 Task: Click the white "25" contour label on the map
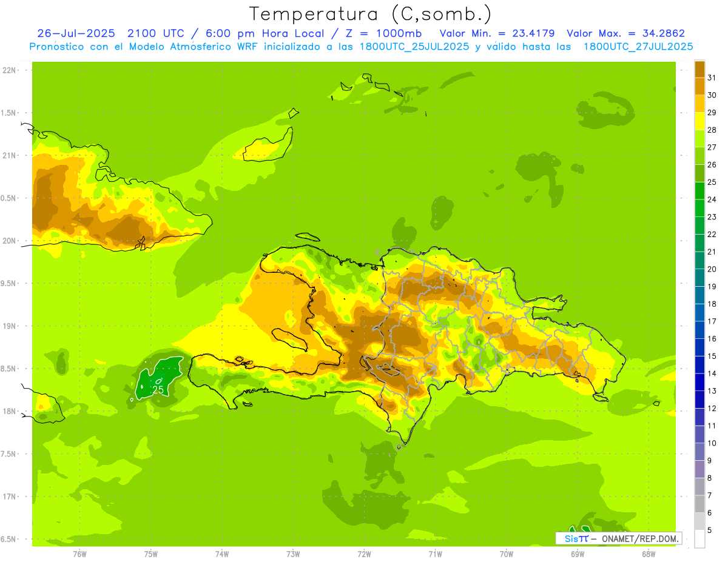(x=158, y=390)
